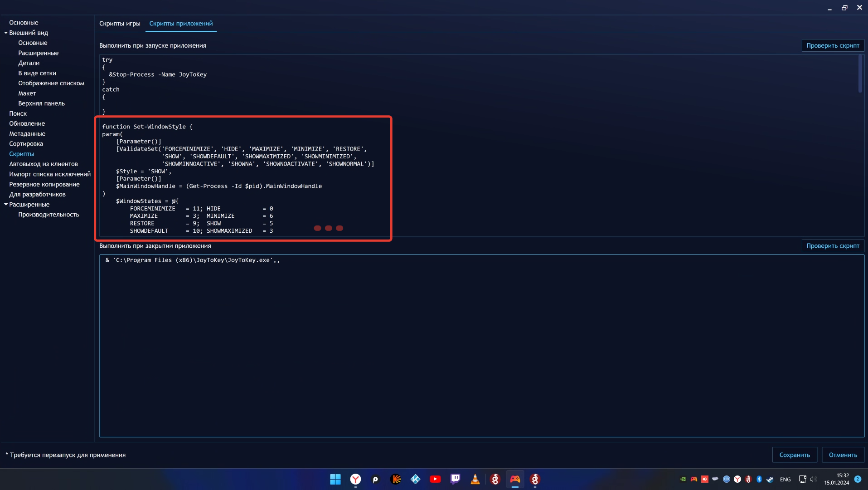The width and height of the screenshot is (868, 490).
Task: Open Основные under Внешний вид
Action: click(33, 43)
